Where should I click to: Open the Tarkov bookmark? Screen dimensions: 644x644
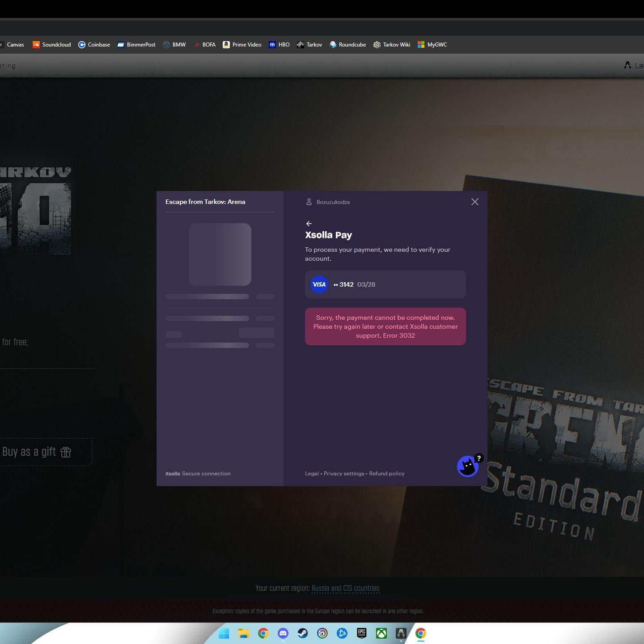pos(309,45)
